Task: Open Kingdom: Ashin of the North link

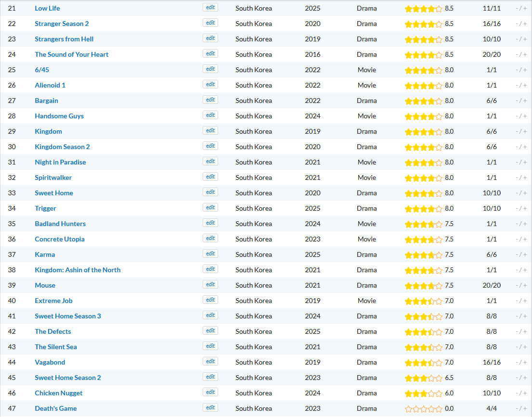Action: coord(78,270)
